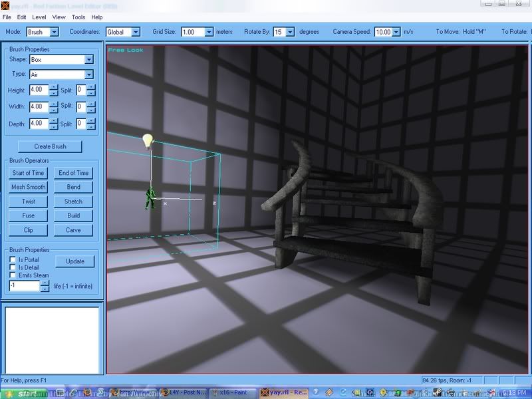Viewport: 532px width, 399px height.
Task: Increase Depth with the up spinner arrow
Action: coord(54,121)
